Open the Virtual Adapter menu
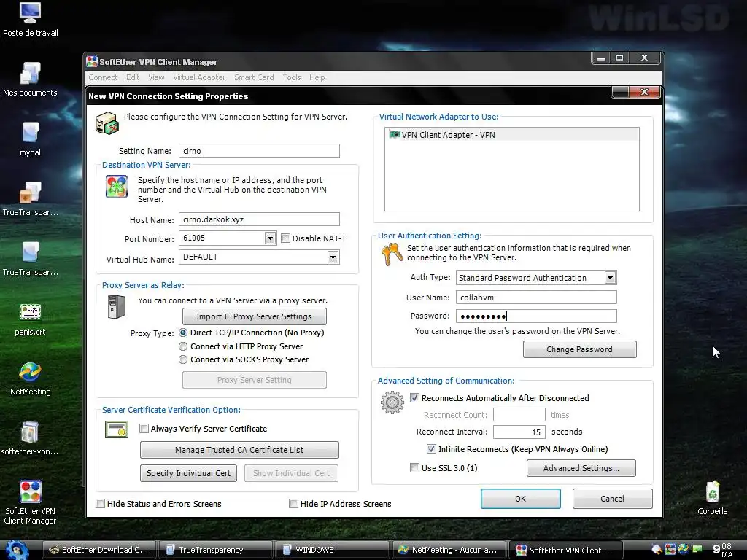The height and width of the screenshot is (560, 747). point(199,77)
